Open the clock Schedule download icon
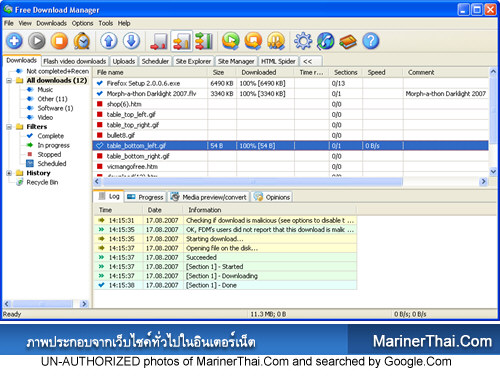Screen dimensions: 500x376 pyautogui.click(x=82, y=41)
